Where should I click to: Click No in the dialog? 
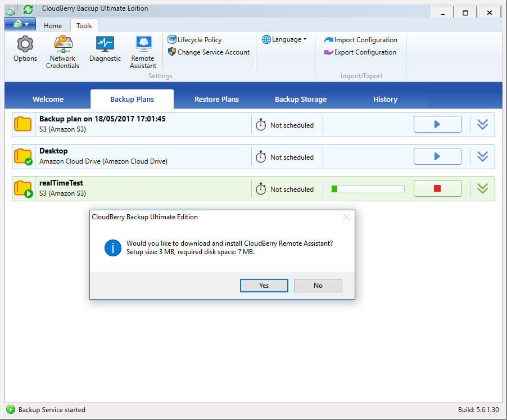[318, 286]
